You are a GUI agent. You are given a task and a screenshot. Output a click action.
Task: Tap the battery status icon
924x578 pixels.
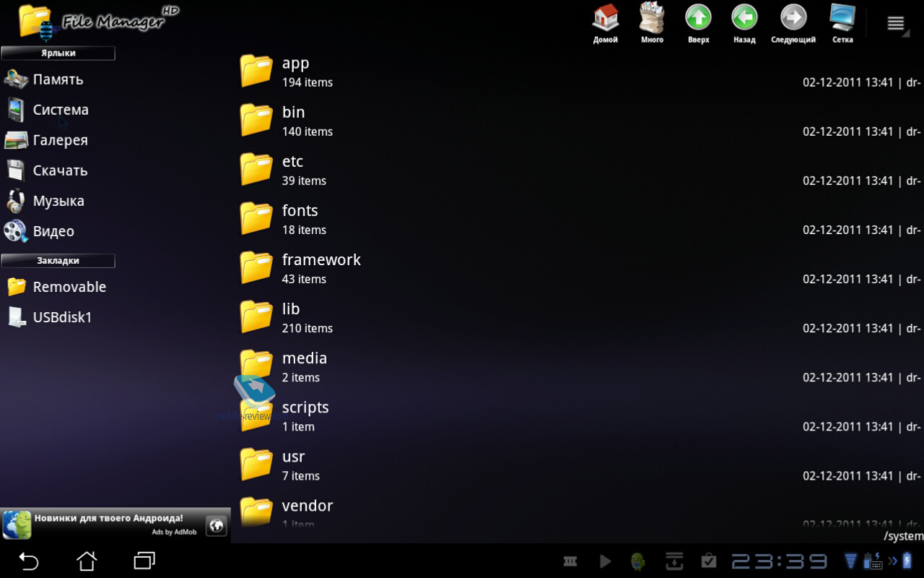point(908,561)
